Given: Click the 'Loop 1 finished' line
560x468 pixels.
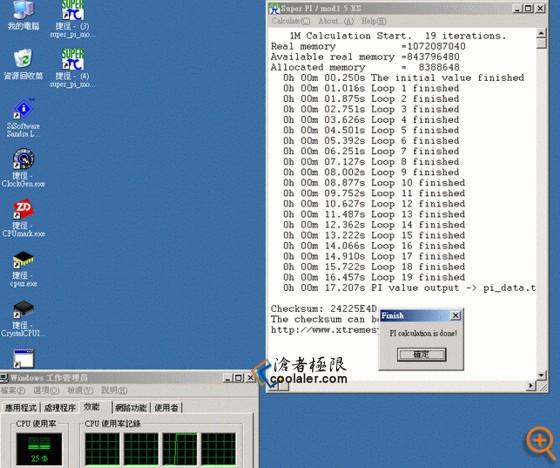Looking at the screenshot, I should (x=371, y=88).
